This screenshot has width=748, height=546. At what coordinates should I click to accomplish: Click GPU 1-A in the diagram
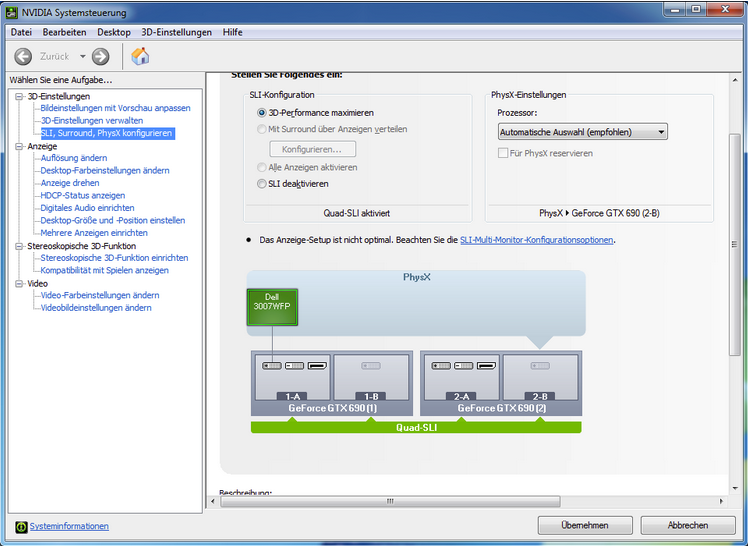[x=292, y=377]
